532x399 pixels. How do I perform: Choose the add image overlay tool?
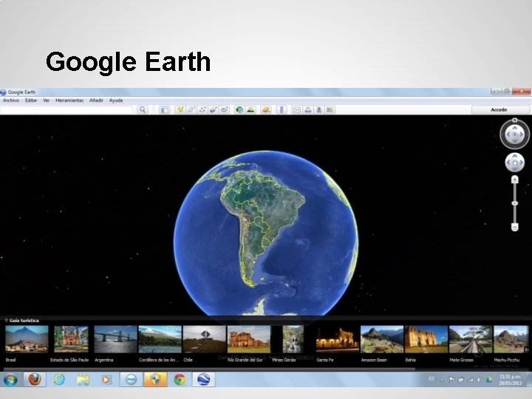tap(213, 110)
